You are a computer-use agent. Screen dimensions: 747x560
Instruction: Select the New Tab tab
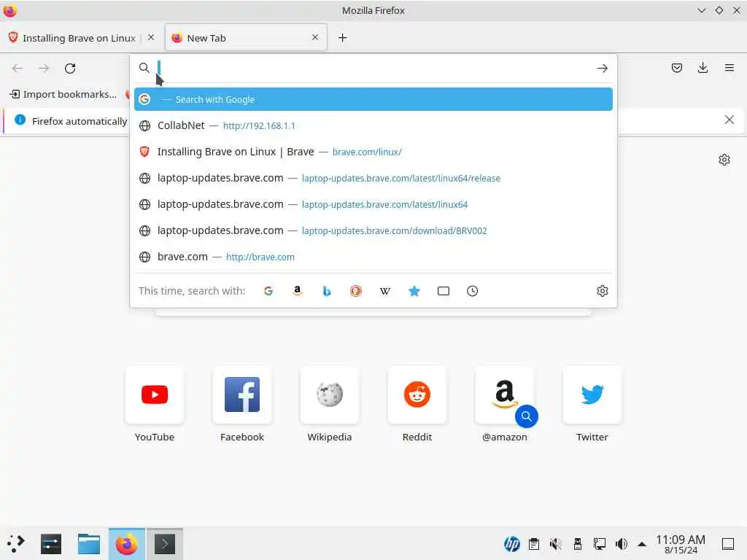pyautogui.click(x=246, y=38)
